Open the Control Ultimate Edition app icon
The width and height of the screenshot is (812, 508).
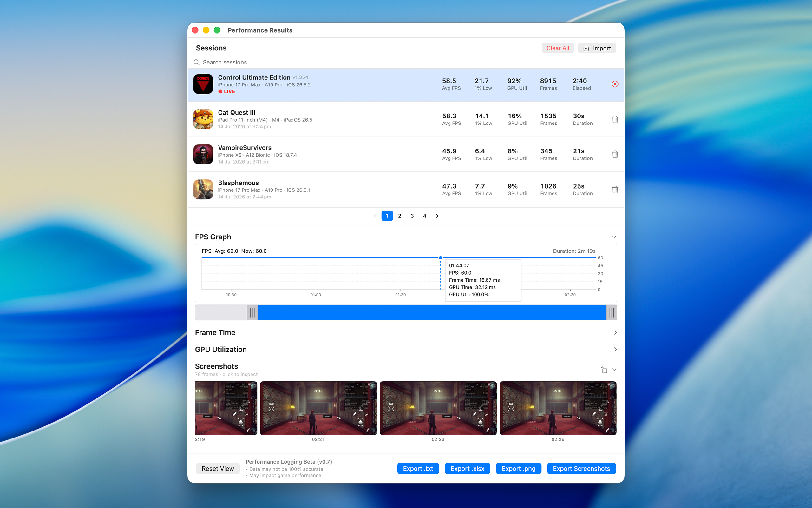pyautogui.click(x=203, y=84)
